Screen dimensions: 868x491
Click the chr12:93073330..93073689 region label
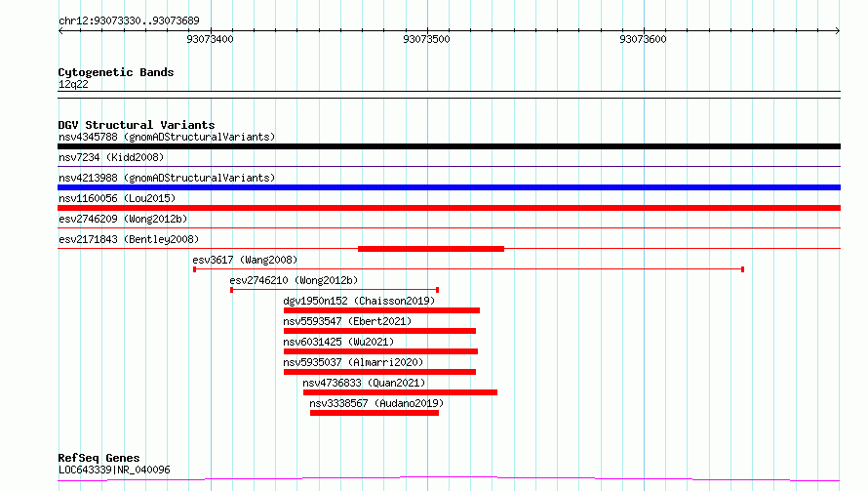[129, 20]
